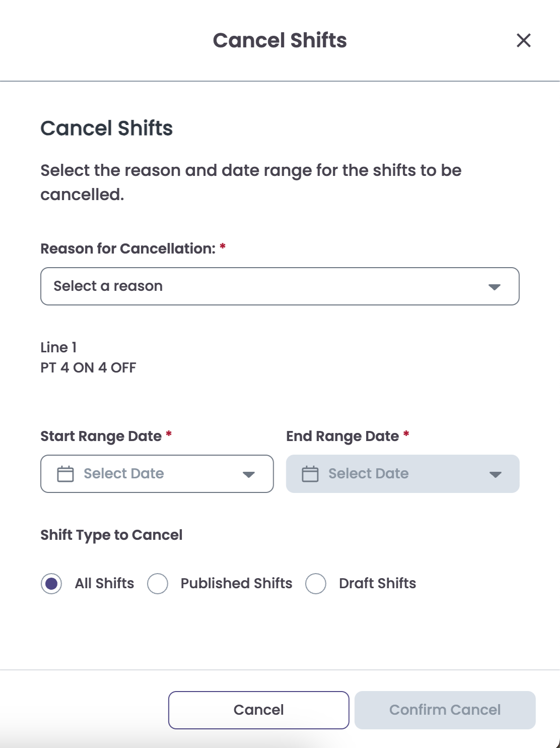Viewport: 560px width, 748px height.
Task: Click calendar icon in End Range Date
Action: (310, 474)
